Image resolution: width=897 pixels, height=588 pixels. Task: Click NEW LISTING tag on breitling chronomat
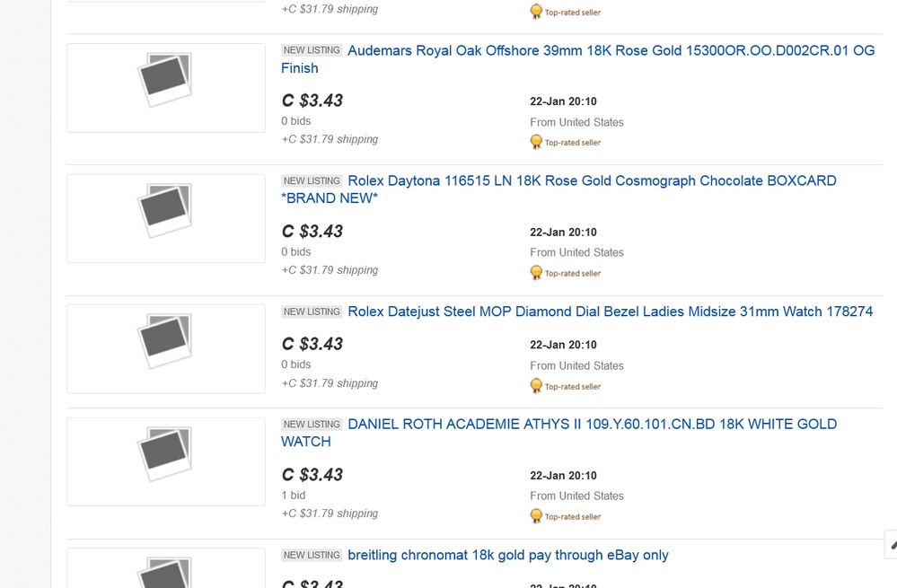(312, 555)
